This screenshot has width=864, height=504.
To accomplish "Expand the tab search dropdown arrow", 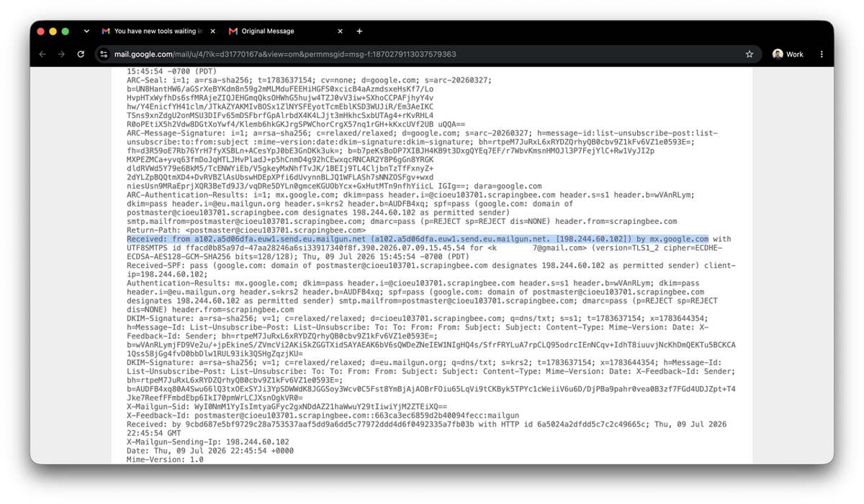I will click(x=86, y=31).
